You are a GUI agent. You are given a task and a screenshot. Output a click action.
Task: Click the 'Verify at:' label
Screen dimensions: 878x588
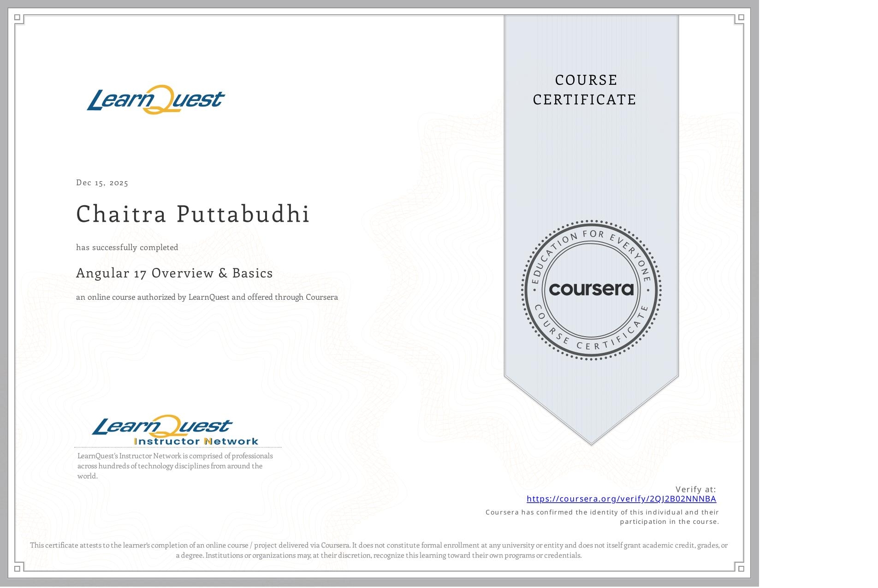pyautogui.click(x=696, y=489)
